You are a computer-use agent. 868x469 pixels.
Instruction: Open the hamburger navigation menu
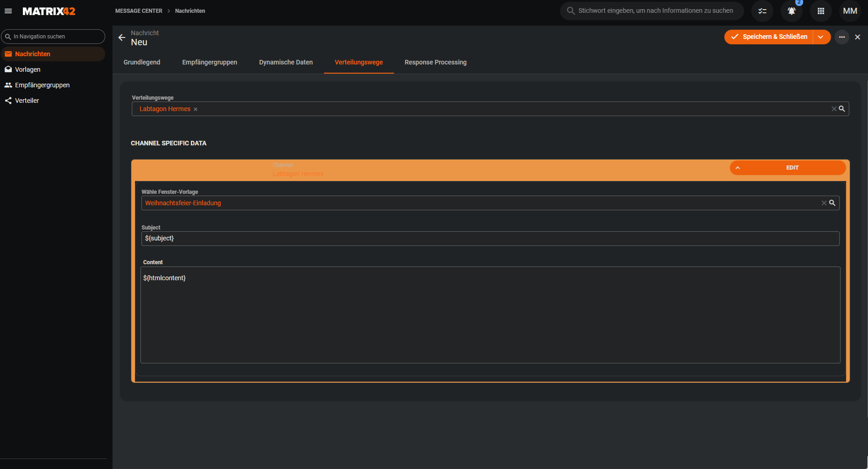[x=8, y=11]
